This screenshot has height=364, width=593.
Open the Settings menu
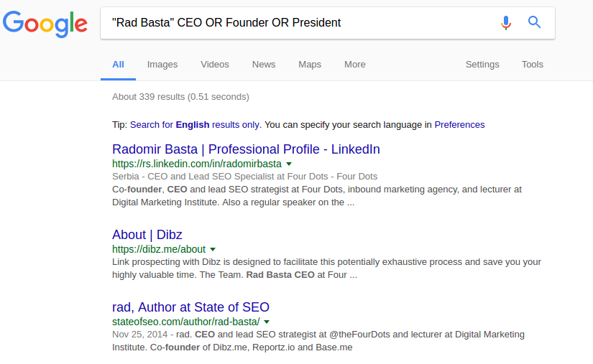click(x=482, y=65)
